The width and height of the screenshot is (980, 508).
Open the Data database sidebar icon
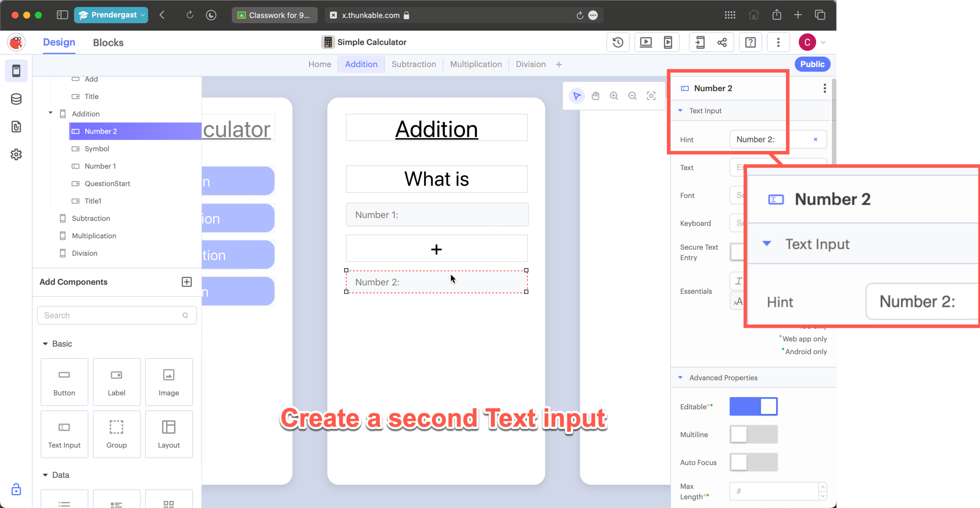pyautogui.click(x=16, y=99)
